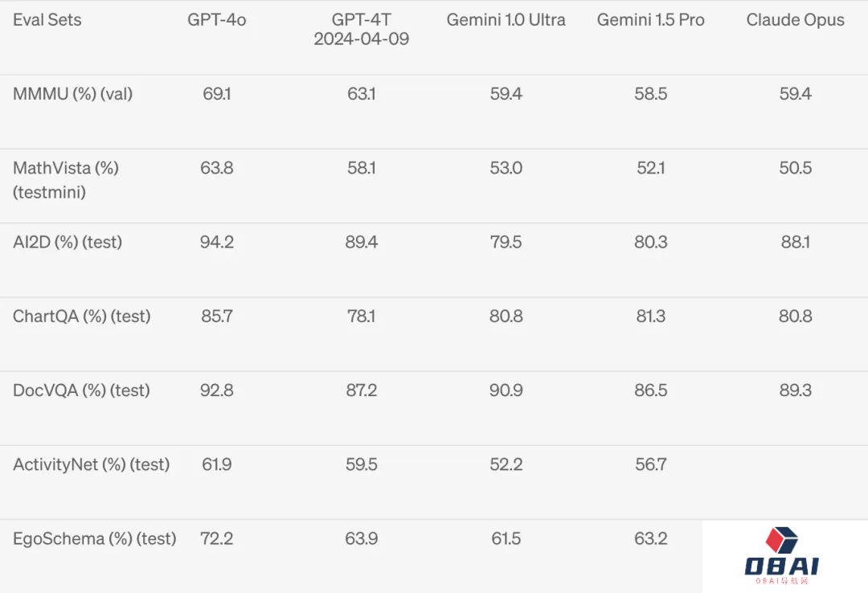The height and width of the screenshot is (593, 868).
Task: Select the AI2D (%) (test) row label
Action: click(x=68, y=242)
